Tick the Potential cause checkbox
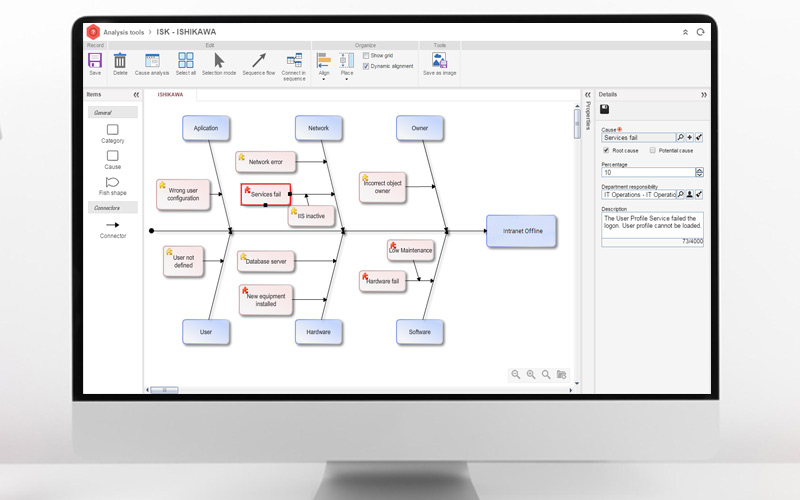This screenshot has height=500, width=800. (x=652, y=150)
